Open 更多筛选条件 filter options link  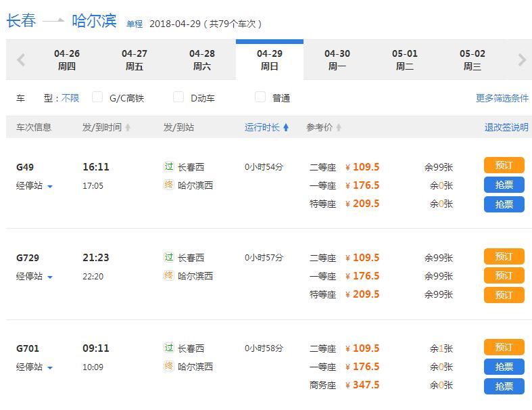[502, 98]
